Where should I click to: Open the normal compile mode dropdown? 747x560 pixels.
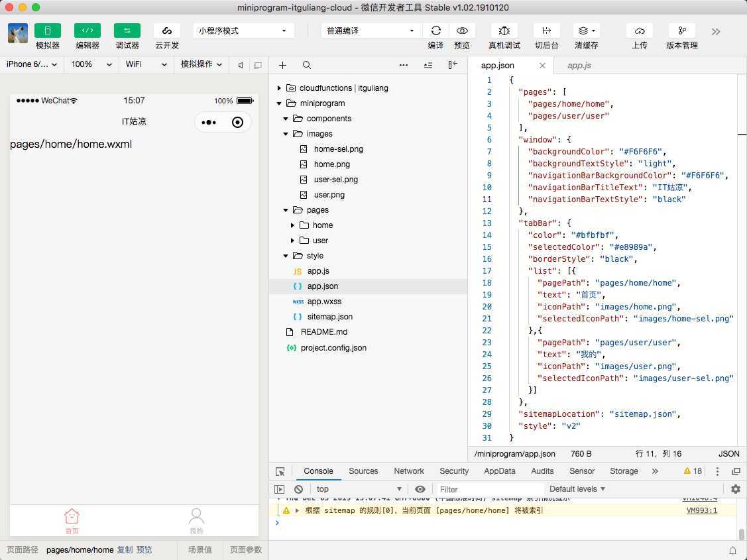click(x=371, y=30)
